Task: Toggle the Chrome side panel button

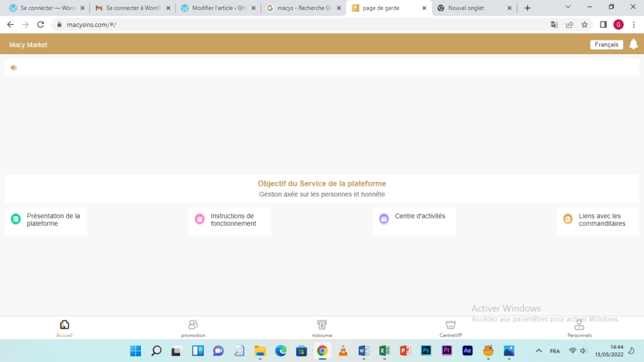Action: (602, 25)
